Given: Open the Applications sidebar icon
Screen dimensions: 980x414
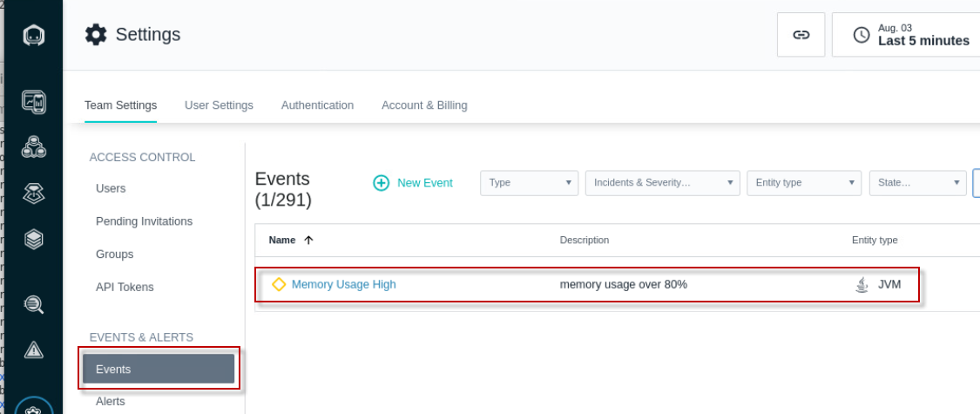Looking at the screenshot, I should tap(34, 147).
